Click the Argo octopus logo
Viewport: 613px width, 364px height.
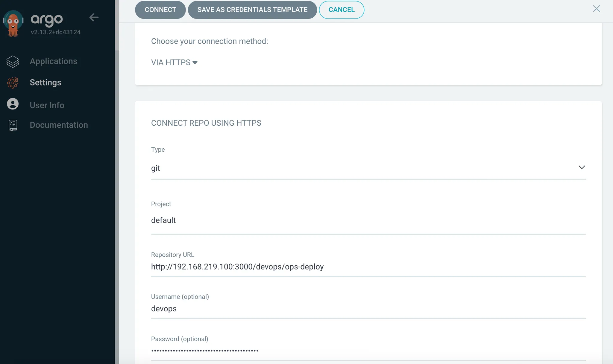[13, 23]
